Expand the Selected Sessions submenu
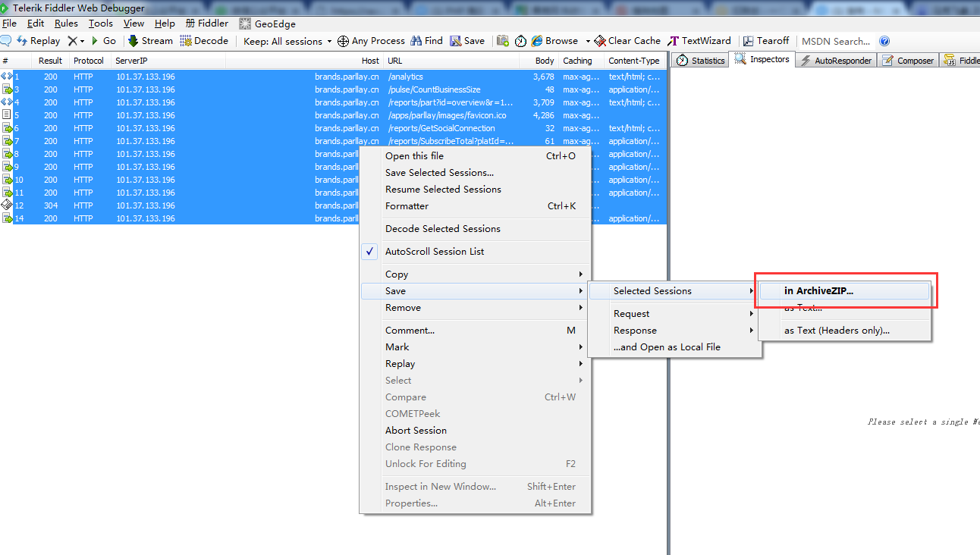This screenshot has width=980, height=555. (x=674, y=291)
